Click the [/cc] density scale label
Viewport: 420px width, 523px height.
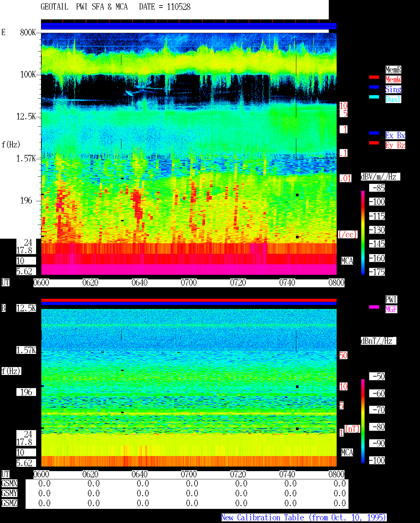[347, 235]
